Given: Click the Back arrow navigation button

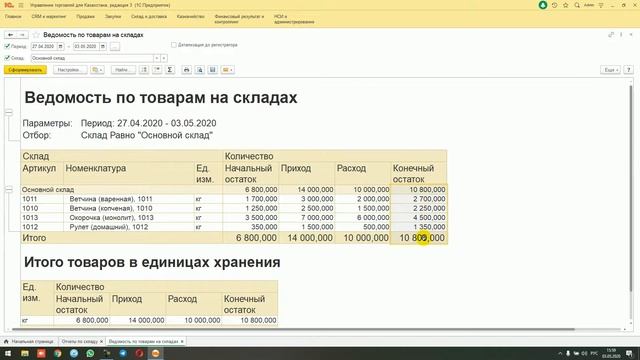Looking at the screenshot, I should pyautogui.click(x=11, y=35).
